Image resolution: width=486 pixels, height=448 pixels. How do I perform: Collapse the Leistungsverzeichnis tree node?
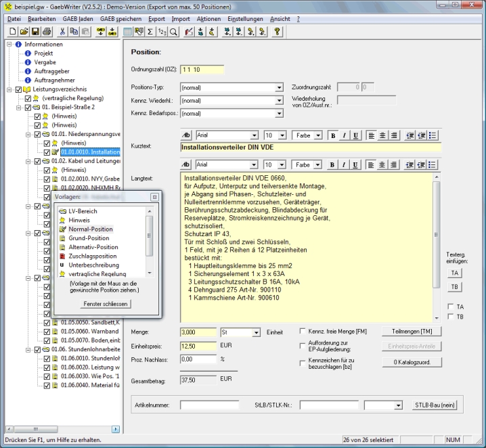tap(9, 89)
